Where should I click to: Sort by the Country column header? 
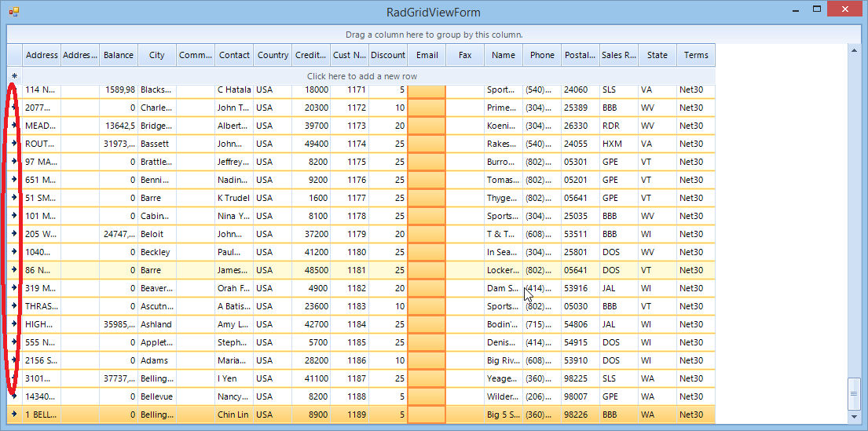273,55
